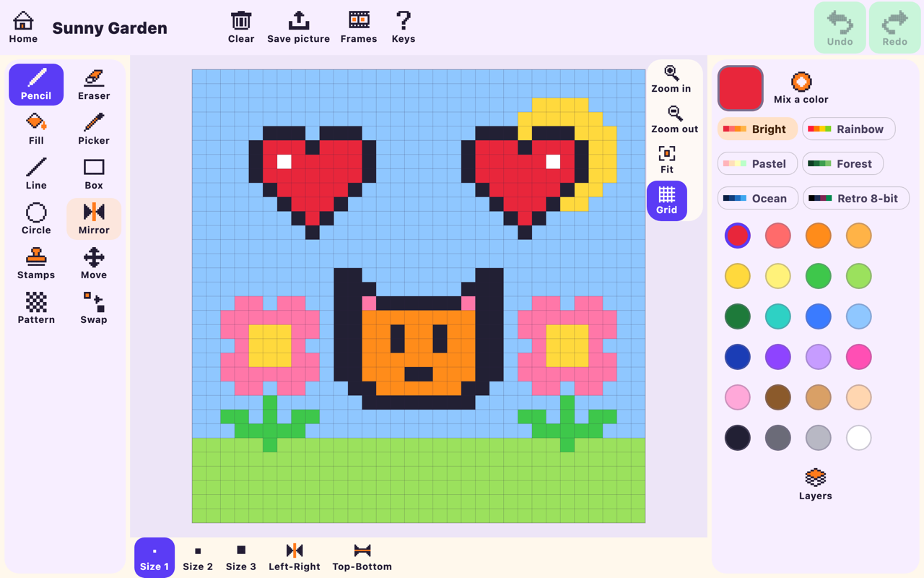Open the Pattern tool
This screenshot has height=578, width=924.
[36, 309]
